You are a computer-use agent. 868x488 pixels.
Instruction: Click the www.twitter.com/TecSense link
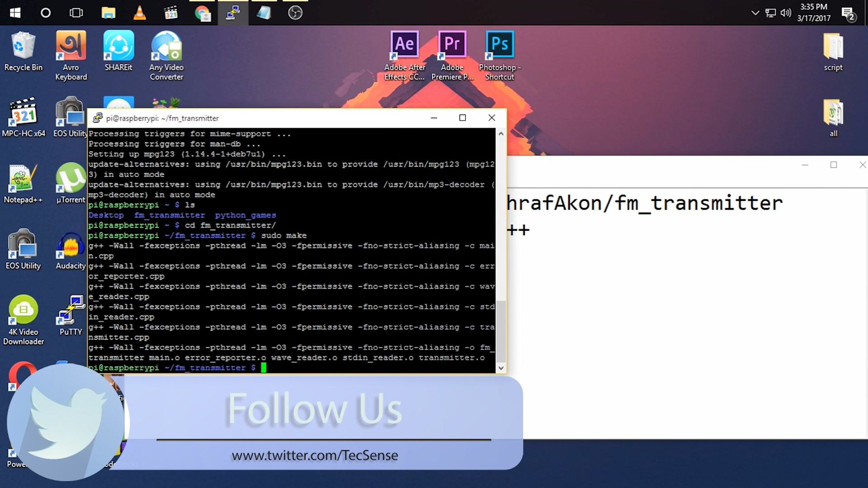pos(314,455)
